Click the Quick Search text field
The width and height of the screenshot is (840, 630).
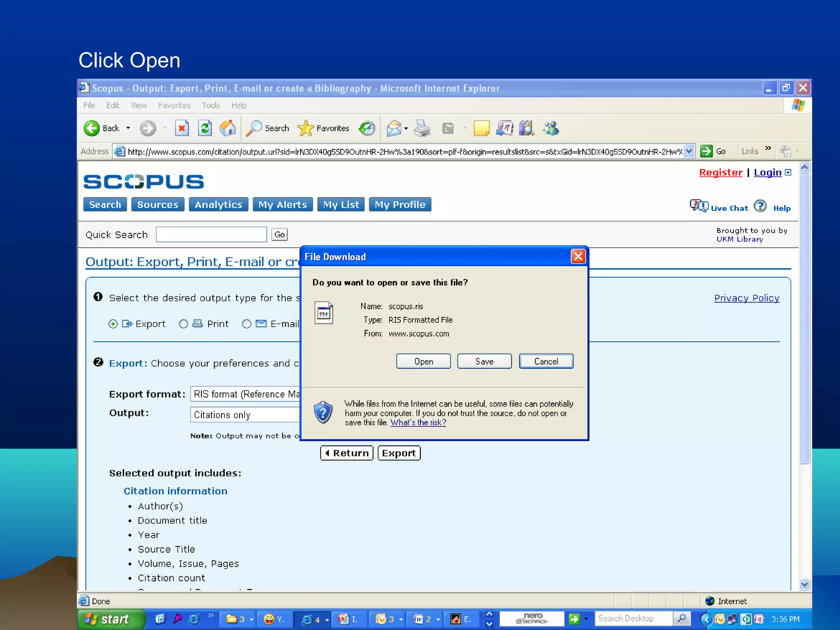(211, 235)
